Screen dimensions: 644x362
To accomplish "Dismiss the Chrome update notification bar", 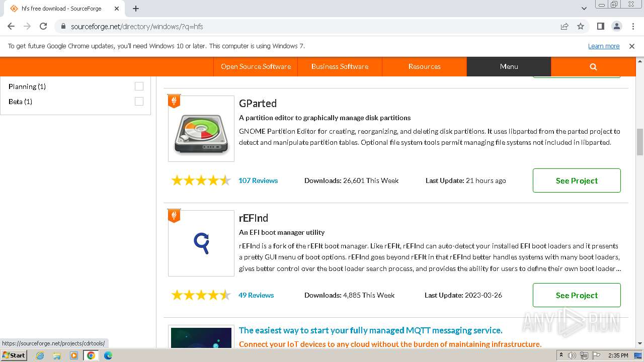I will [632, 46].
